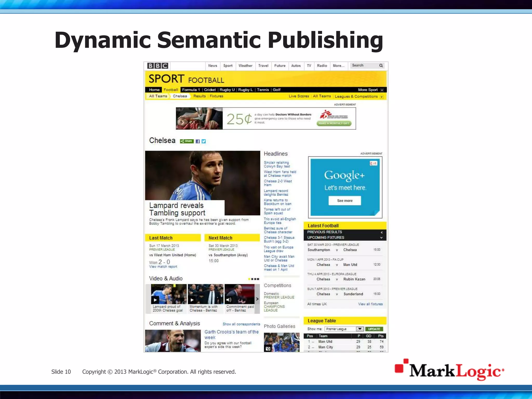Open Torres left out of Spain squad
The image size is (532, 399).
coord(277,211)
